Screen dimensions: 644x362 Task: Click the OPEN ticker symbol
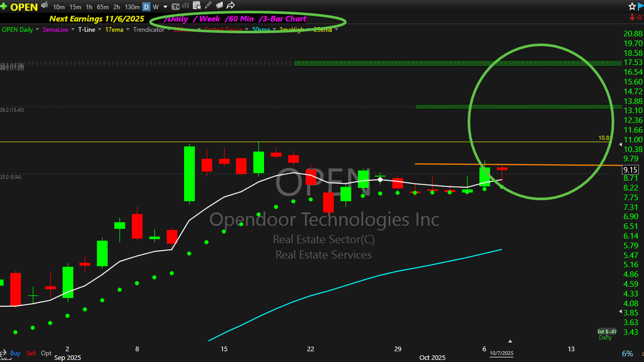click(24, 7)
